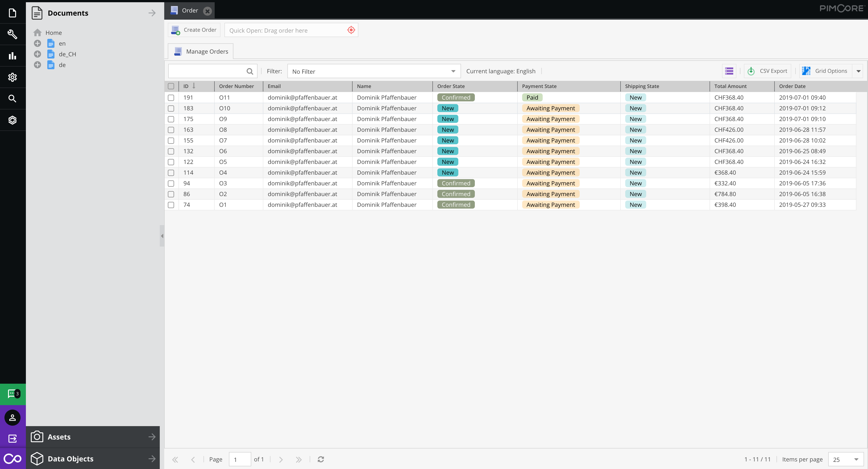Open the bar chart reports icon

click(x=12, y=56)
